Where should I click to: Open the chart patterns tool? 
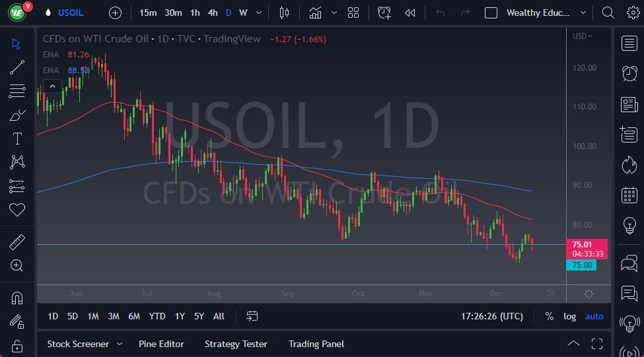tap(17, 162)
